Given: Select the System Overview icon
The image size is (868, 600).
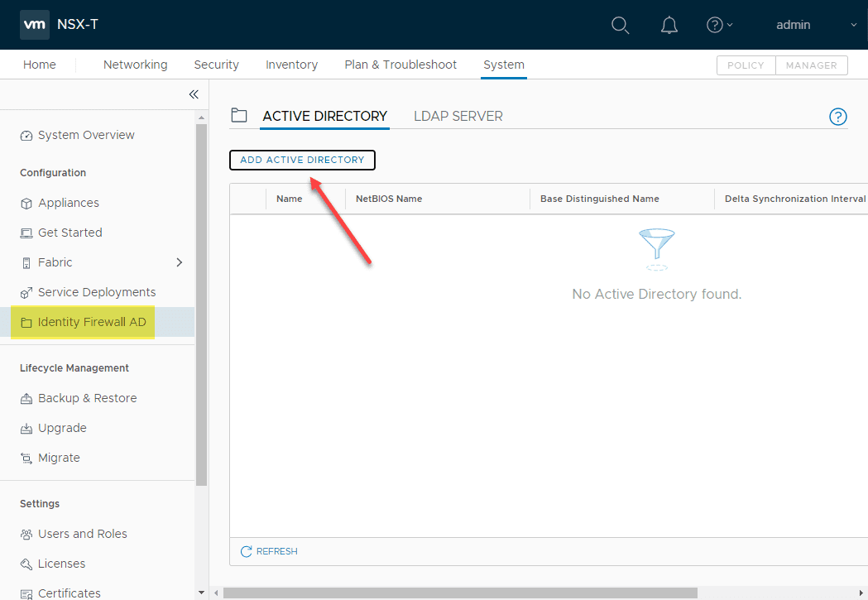Looking at the screenshot, I should click(x=26, y=134).
